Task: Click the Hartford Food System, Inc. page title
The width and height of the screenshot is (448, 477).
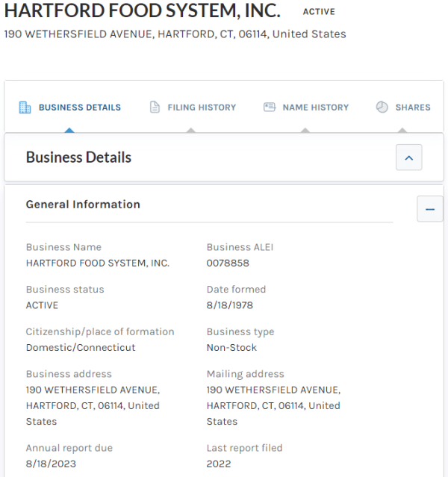Action: click(x=142, y=11)
